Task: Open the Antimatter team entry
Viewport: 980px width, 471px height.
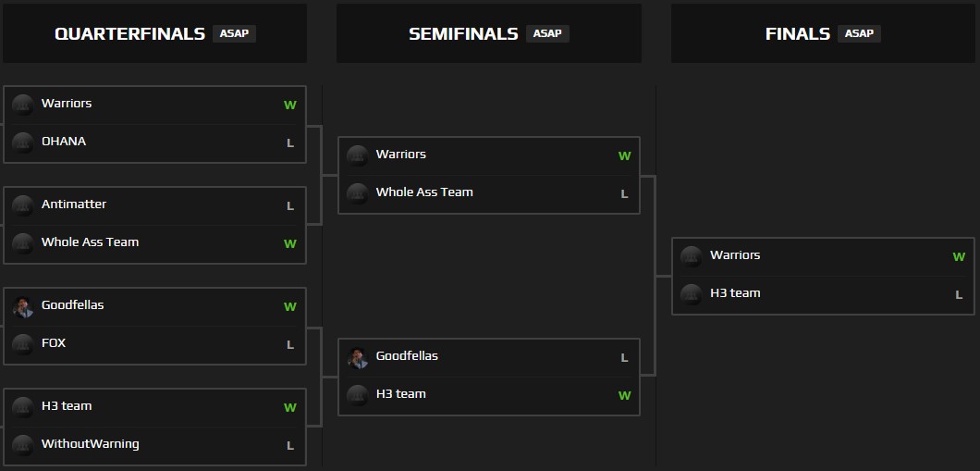Action: pyautogui.click(x=155, y=205)
